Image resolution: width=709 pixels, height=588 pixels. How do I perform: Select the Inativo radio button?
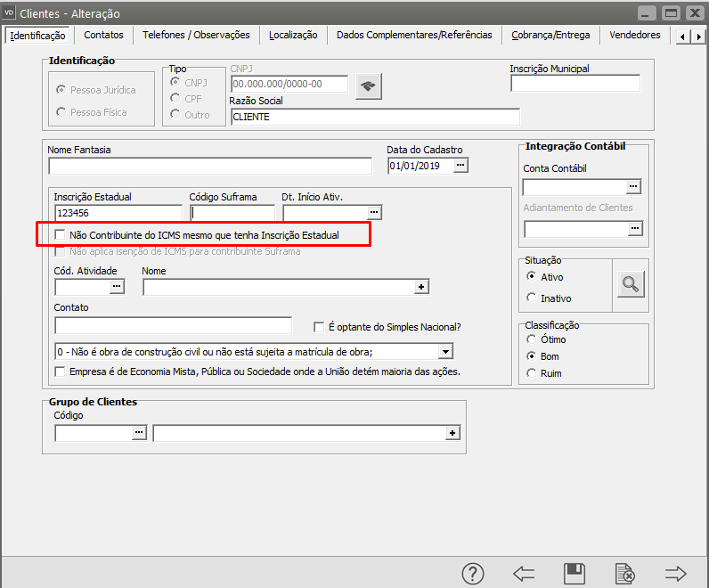click(x=532, y=298)
